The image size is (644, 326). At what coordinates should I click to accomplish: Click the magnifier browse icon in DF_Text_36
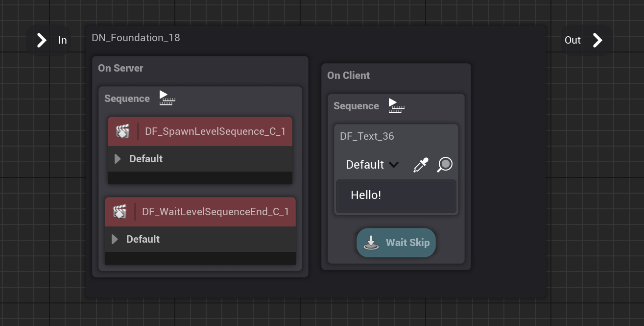click(x=445, y=165)
